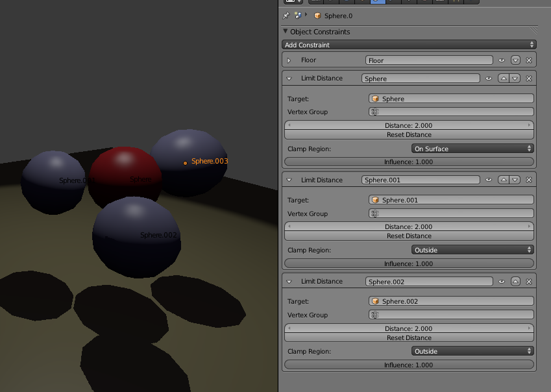Screen dimensions: 551x392
Task: Open Clamp Region dropdown showing On Surface
Action: [472, 149]
